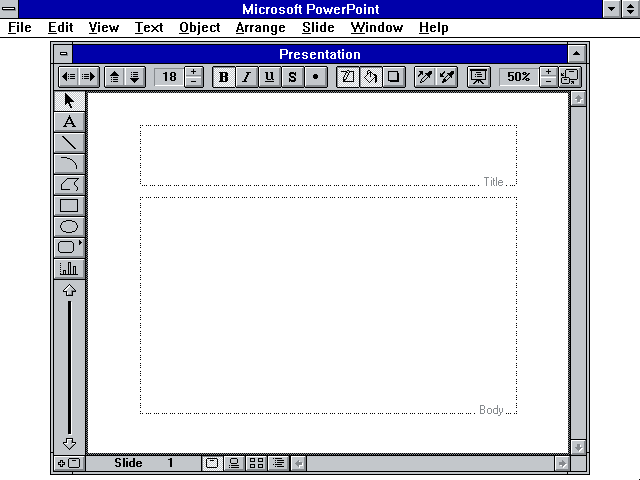Switch to Outline view button
Viewport: 640px width, 480px height.
click(279, 463)
